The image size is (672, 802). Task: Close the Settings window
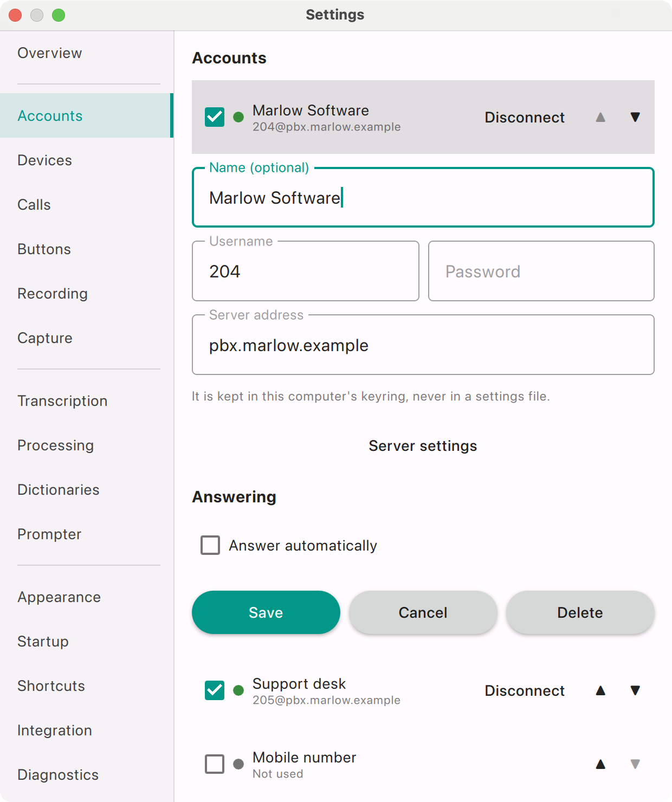[x=15, y=15]
